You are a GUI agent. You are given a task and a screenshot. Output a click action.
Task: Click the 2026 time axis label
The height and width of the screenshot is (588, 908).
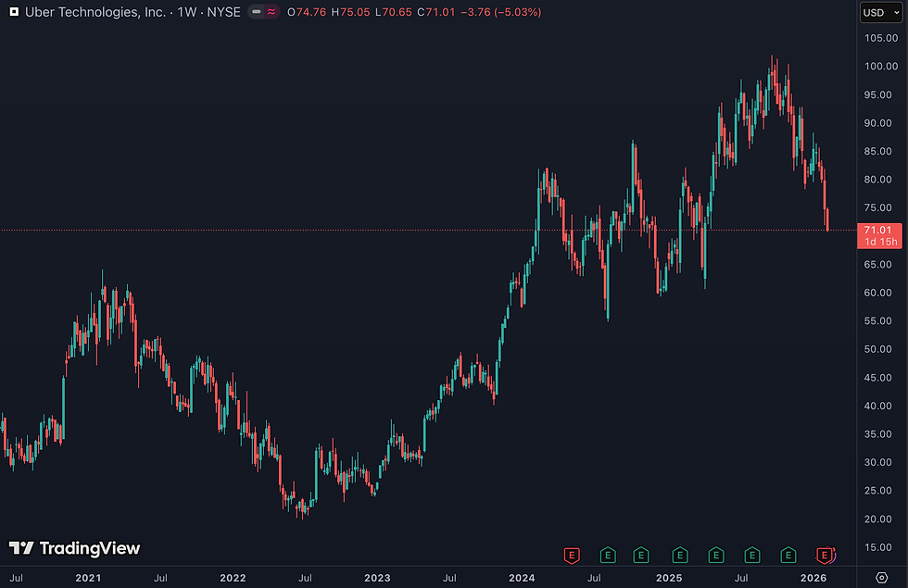pos(813,578)
